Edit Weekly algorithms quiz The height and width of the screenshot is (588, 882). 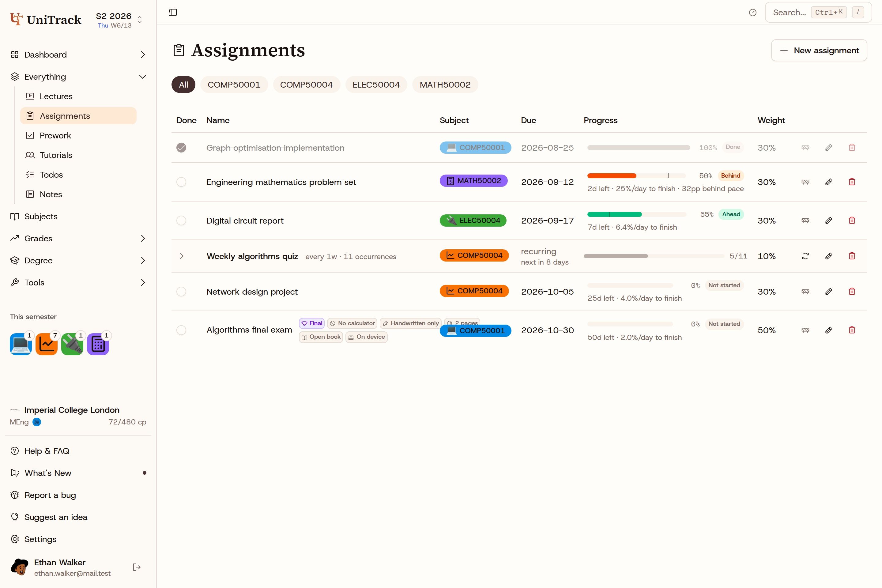[x=829, y=256]
